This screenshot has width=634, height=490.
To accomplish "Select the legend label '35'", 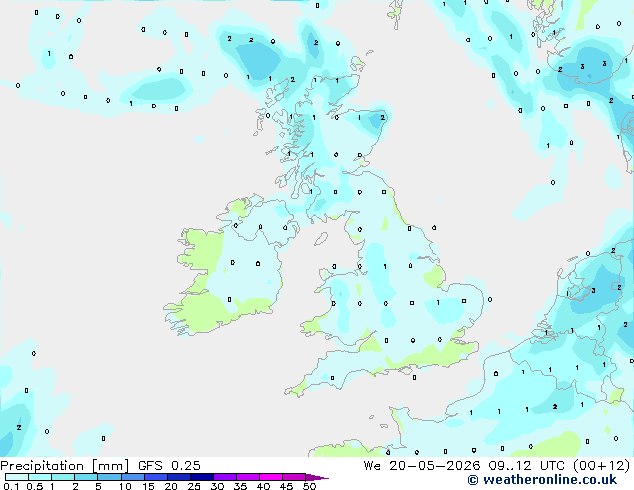I will point(240,486).
